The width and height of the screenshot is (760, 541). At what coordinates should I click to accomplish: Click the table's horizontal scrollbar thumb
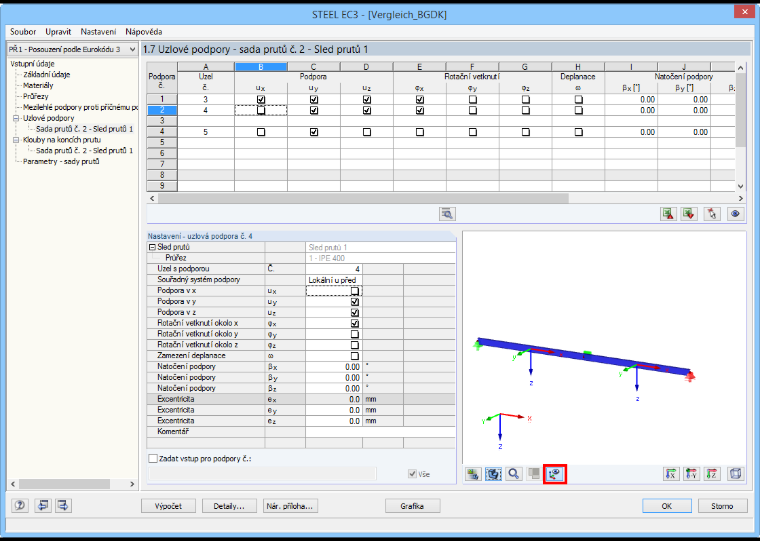tap(363, 198)
